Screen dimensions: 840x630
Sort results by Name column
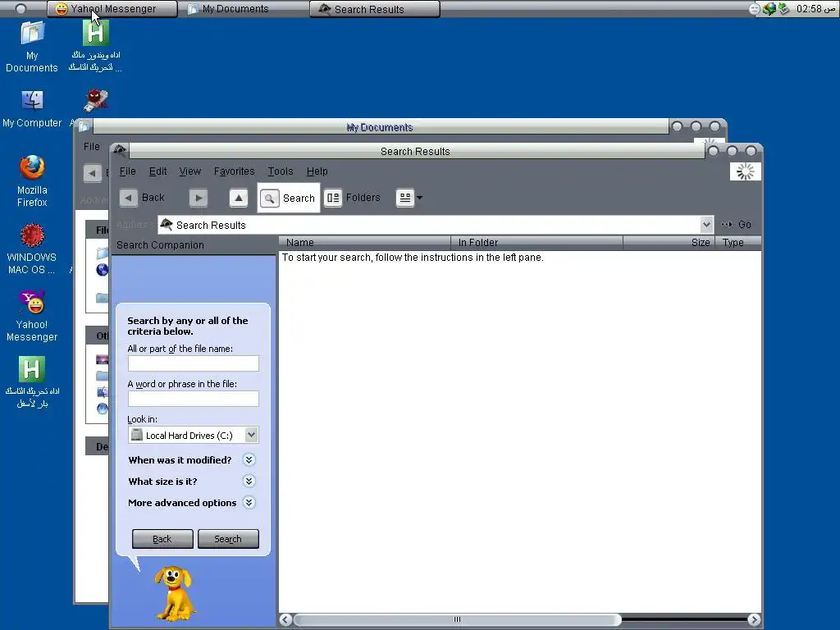[x=365, y=243]
